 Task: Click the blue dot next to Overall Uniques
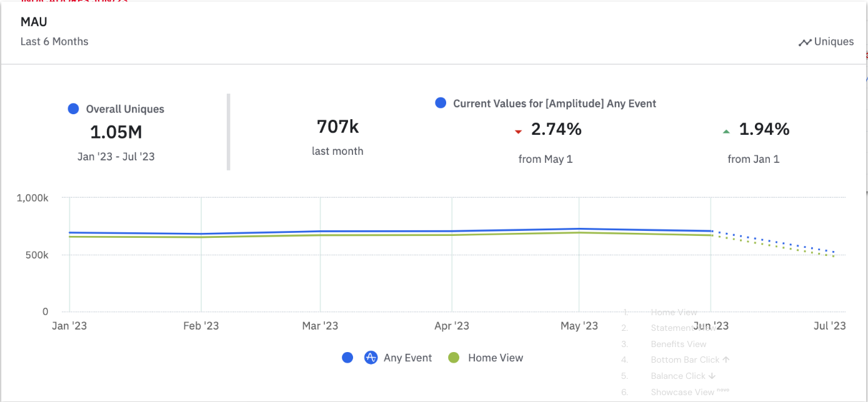tap(73, 108)
